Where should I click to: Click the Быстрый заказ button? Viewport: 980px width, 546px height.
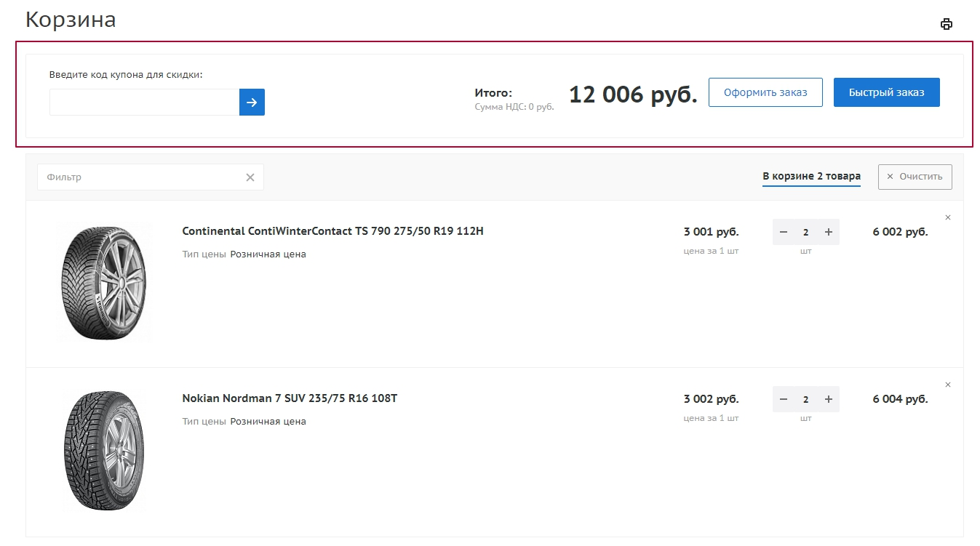887,92
